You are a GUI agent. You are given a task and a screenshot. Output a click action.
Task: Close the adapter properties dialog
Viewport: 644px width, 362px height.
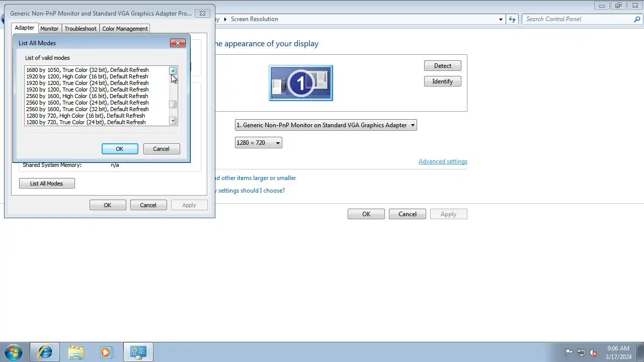coord(202,14)
